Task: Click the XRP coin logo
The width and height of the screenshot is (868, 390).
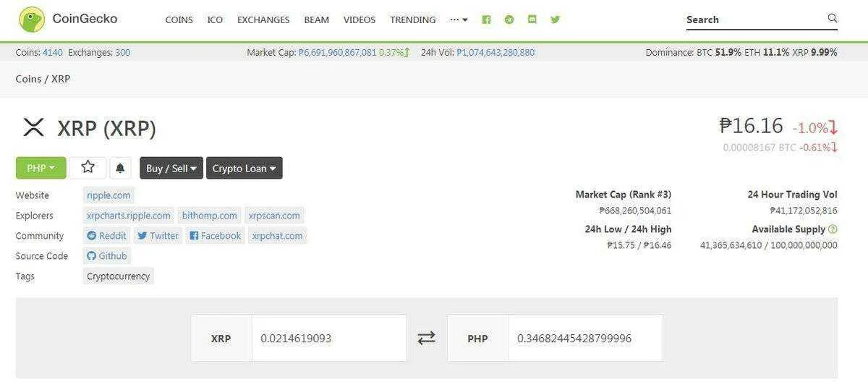Action: click(x=33, y=128)
